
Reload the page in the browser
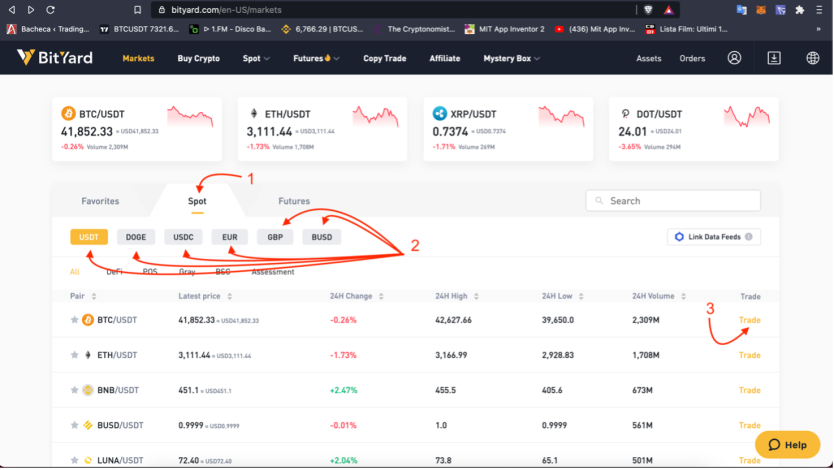pos(51,10)
